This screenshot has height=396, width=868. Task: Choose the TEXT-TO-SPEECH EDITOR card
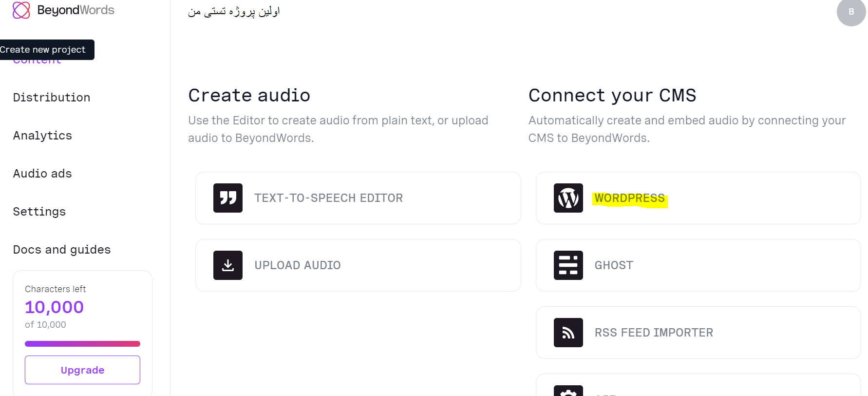[x=358, y=198]
